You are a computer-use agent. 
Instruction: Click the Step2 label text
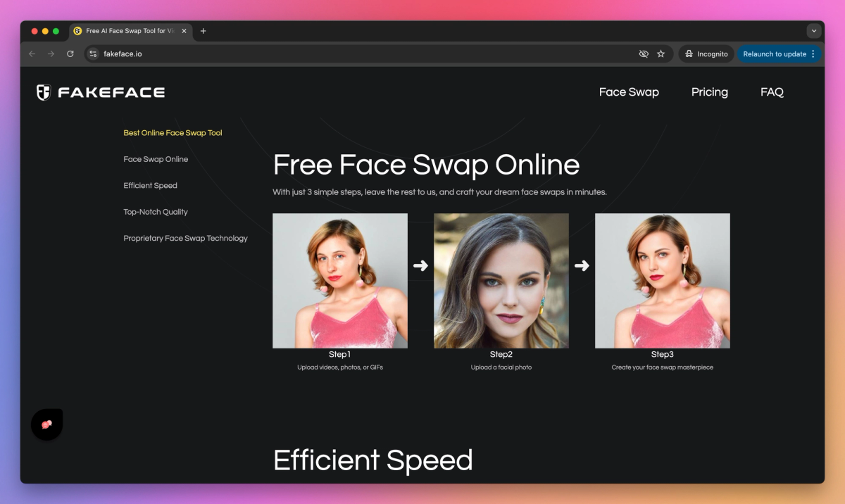coord(501,355)
